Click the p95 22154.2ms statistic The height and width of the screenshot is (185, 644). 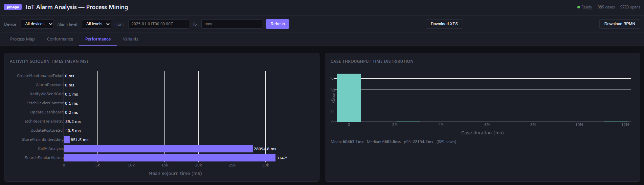419,142
